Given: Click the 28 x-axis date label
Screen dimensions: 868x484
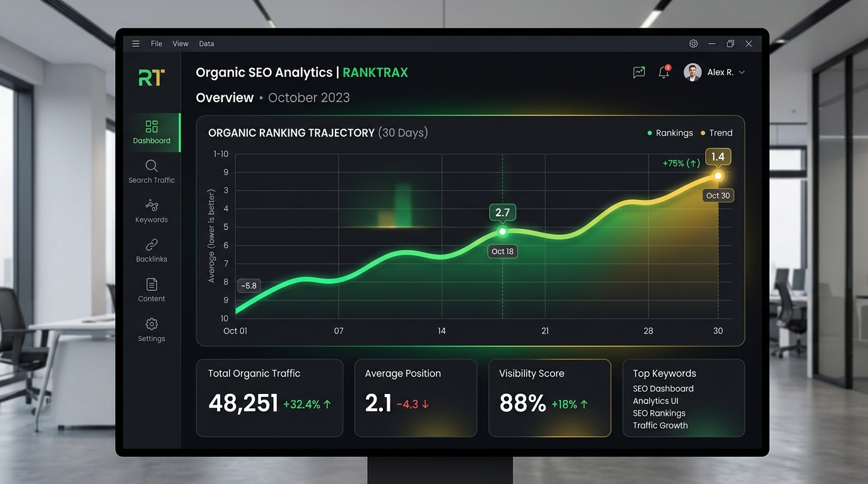Looking at the screenshot, I should point(648,331).
